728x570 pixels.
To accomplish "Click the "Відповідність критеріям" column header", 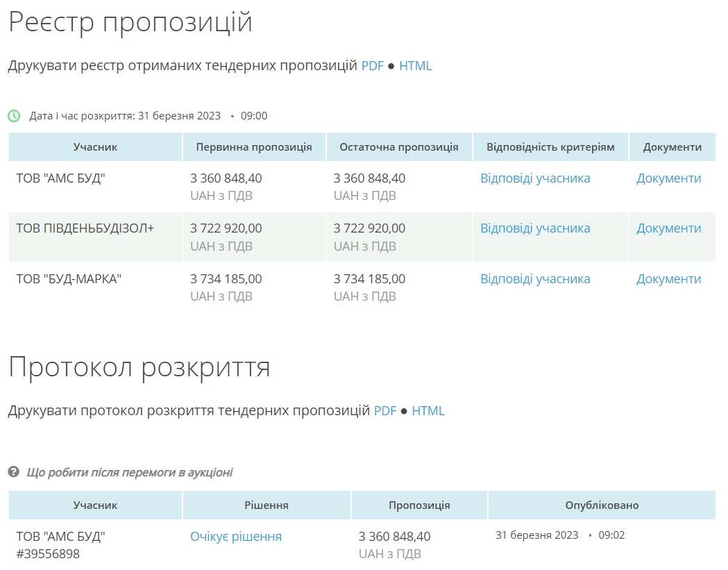I will [x=550, y=147].
